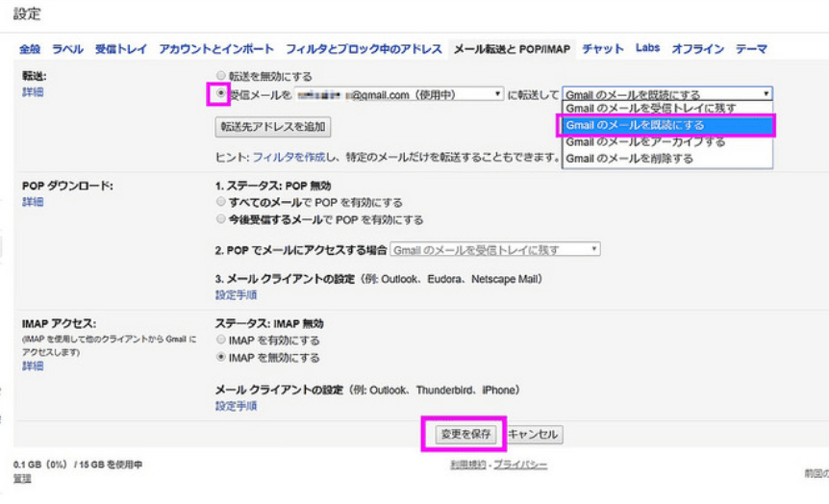The width and height of the screenshot is (829, 504).
Task: Open the フィルタを作成 link
Action: tap(289, 157)
